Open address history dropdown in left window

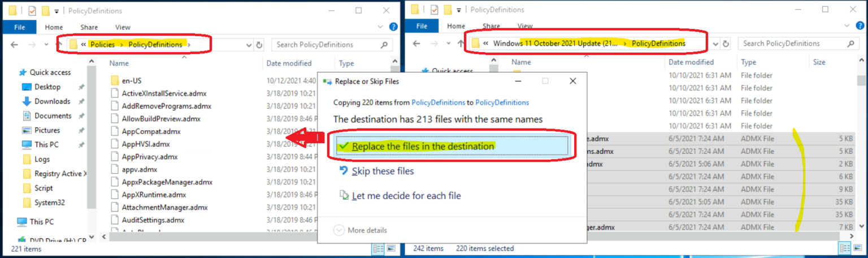(250, 45)
